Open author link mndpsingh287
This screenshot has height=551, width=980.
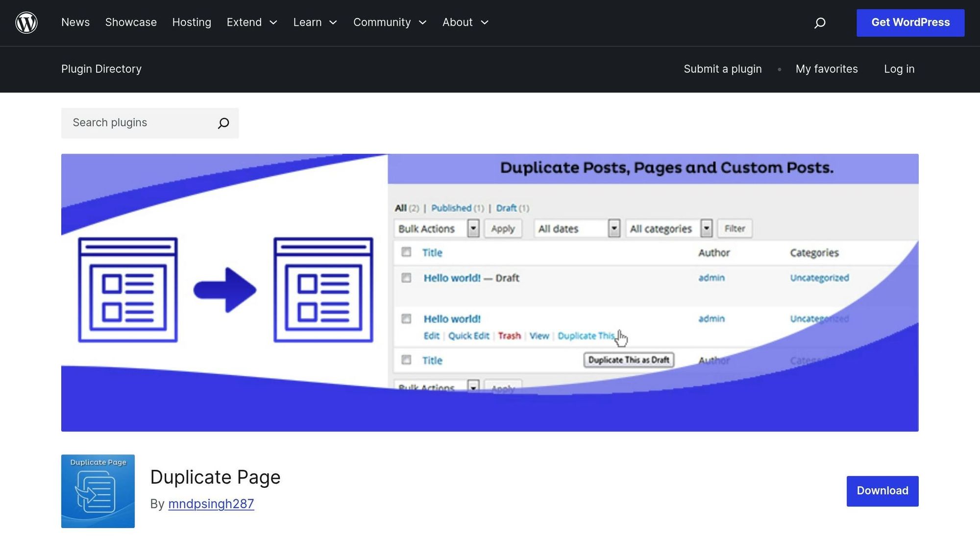[x=211, y=503]
